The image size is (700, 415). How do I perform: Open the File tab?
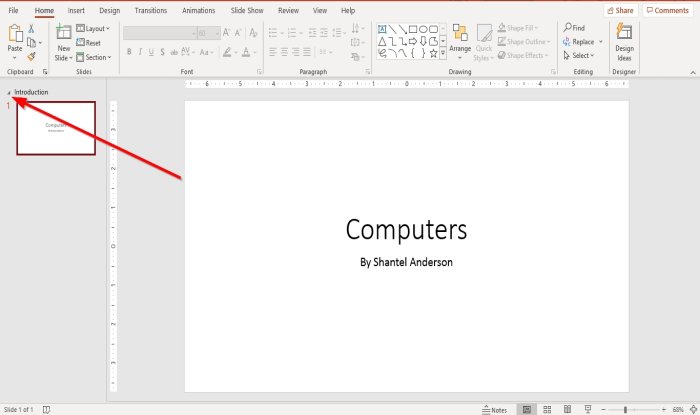point(13,10)
